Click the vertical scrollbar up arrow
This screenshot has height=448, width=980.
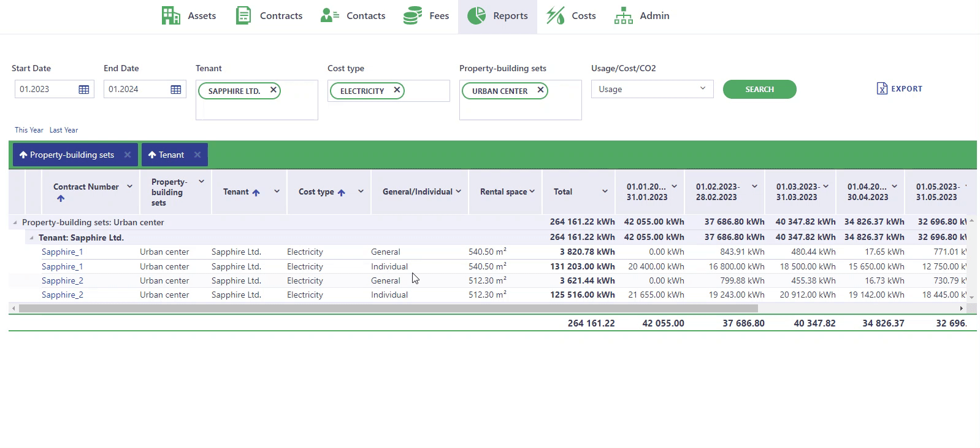click(971, 220)
